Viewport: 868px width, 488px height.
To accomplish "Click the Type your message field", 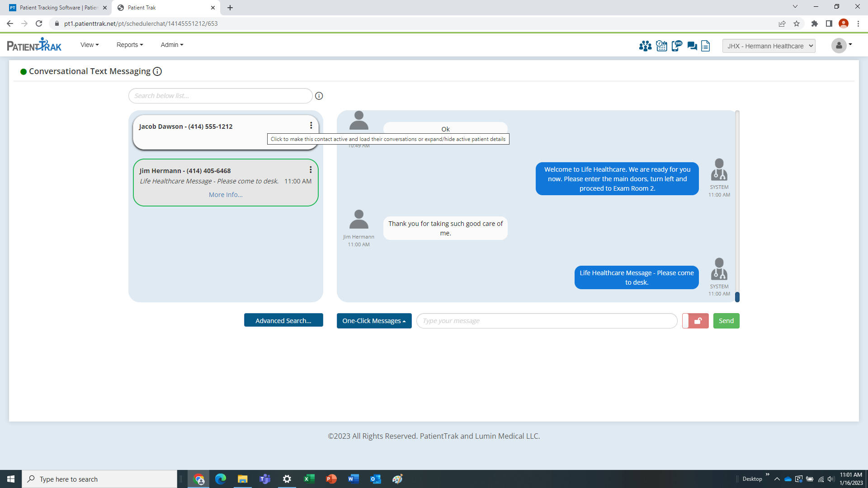I will point(547,320).
